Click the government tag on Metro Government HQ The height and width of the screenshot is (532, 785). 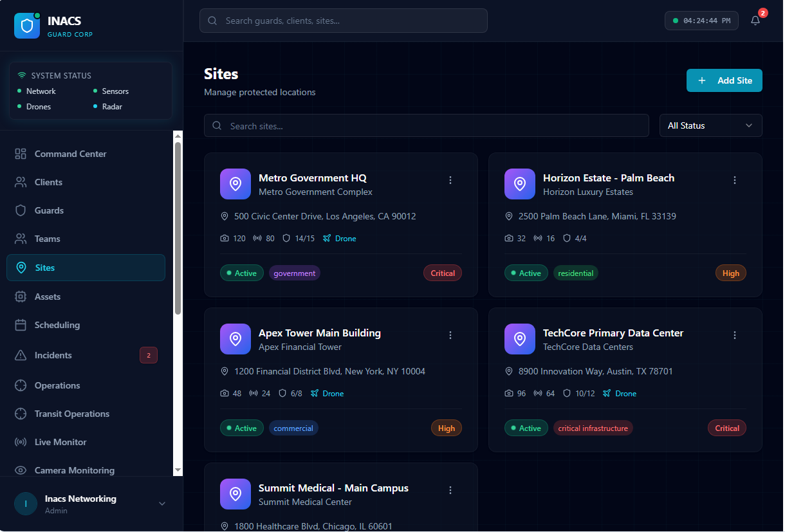tap(295, 273)
